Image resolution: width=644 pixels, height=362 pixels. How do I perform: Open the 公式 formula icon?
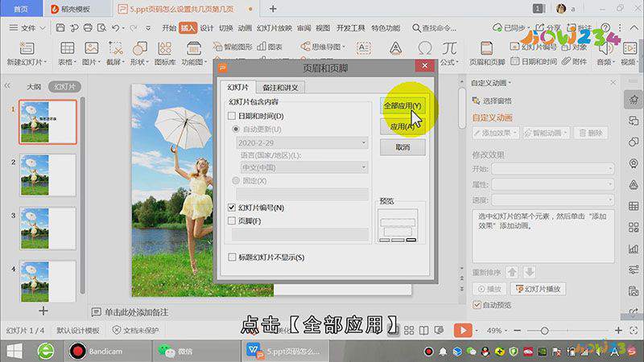click(x=449, y=48)
